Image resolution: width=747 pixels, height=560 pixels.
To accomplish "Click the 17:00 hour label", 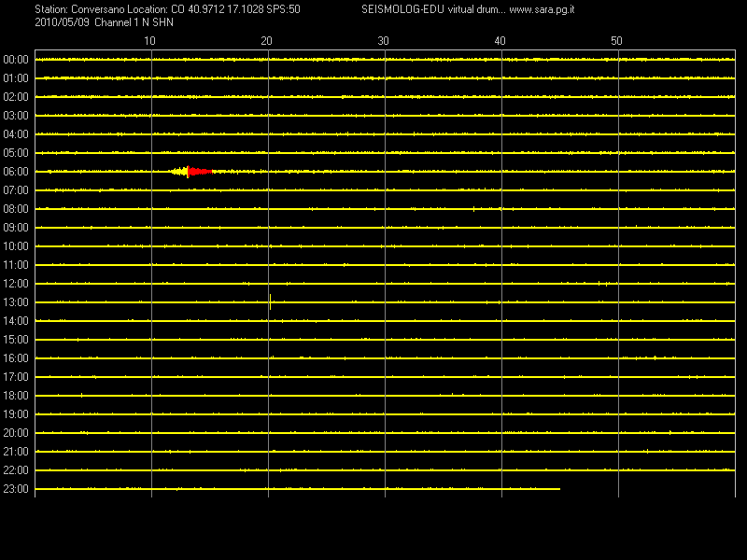I will click(x=16, y=377).
